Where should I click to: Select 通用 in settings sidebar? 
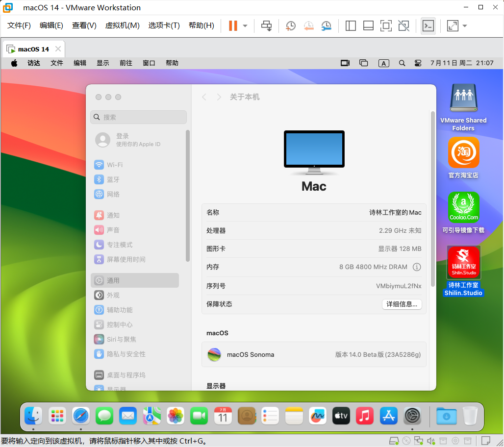click(135, 280)
